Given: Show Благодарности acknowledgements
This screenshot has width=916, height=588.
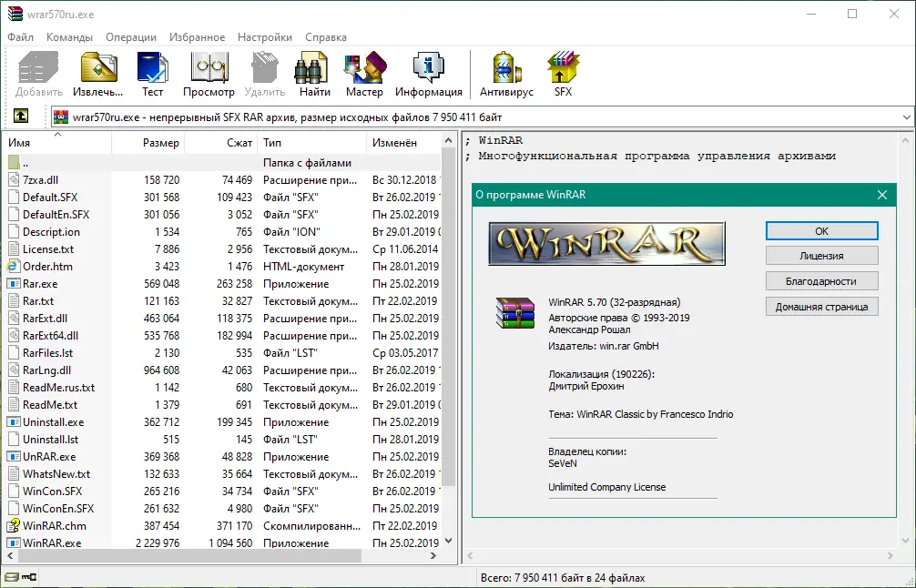Looking at the screenshot, I should (822, 281).
